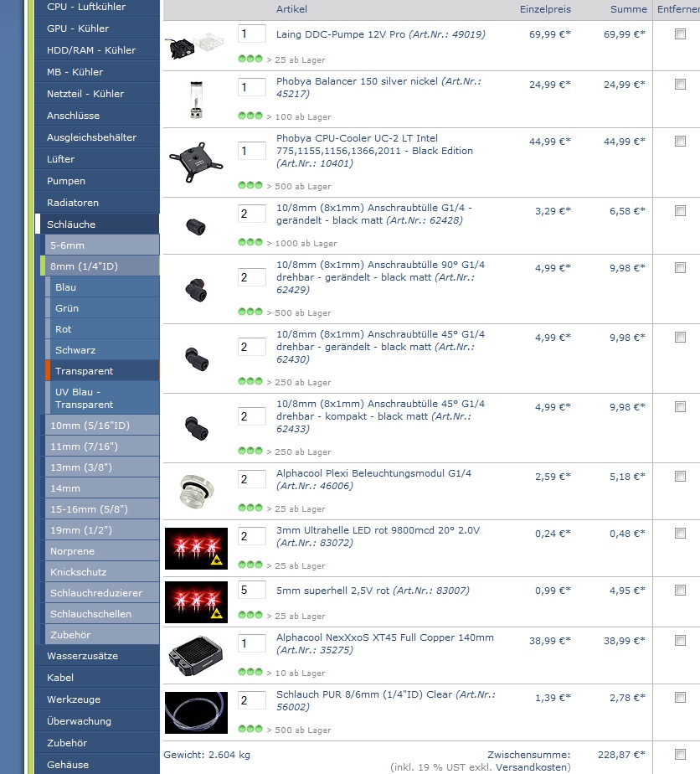Tick remove checkbox for 90° fitting 62429
Image resolution: width=700 pixels, height=774 pixels.
click(680, 267)
